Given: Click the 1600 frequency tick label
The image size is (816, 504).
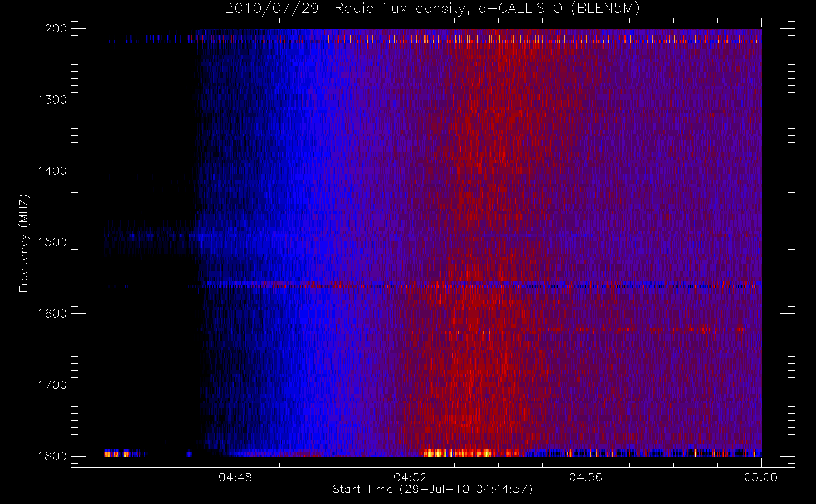Looking at the screenshot, I should click(52, 313).
